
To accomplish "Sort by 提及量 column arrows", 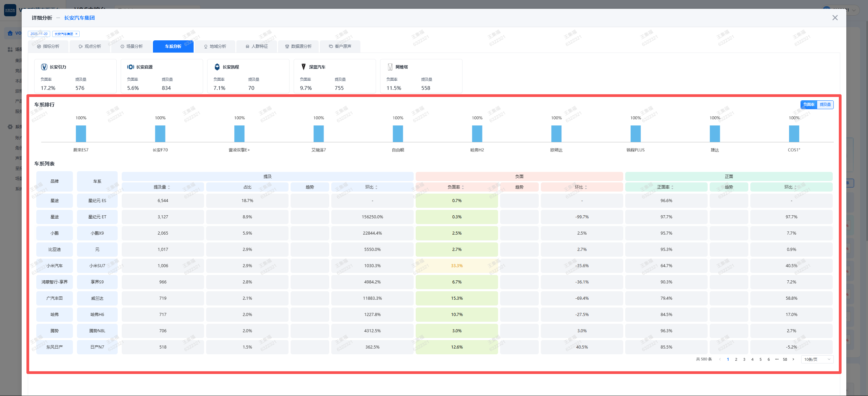I will (169, 187).
